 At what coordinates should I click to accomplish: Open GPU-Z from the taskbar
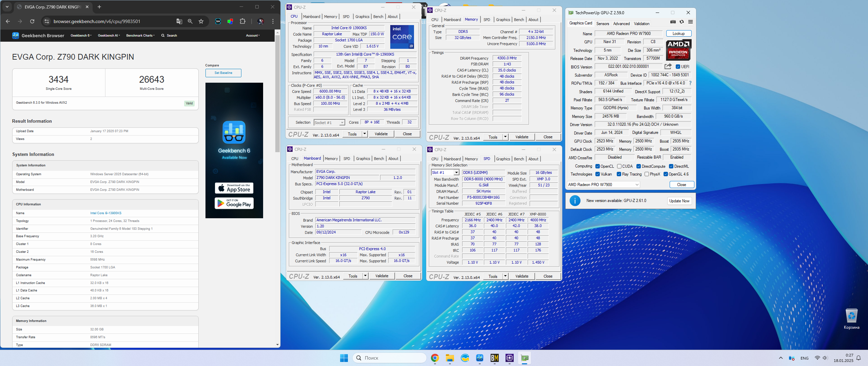(x=525, y=358)
